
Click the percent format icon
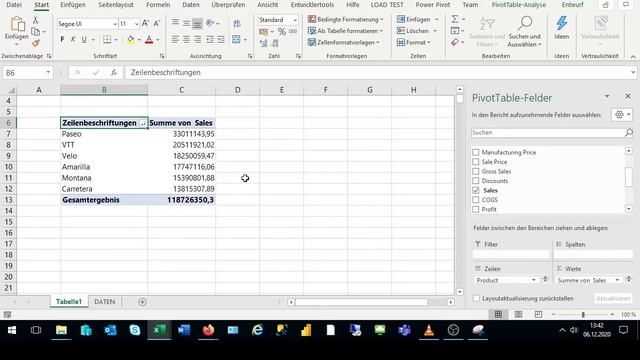coord(282,31)
